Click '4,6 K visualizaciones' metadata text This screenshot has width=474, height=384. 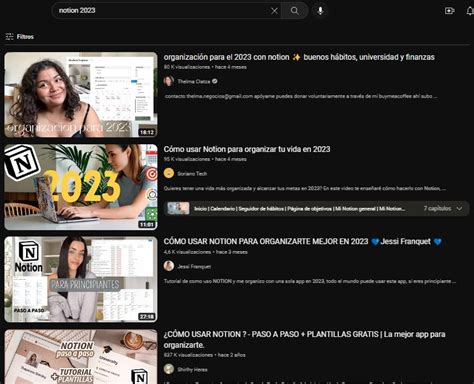(x=187, y=252)
